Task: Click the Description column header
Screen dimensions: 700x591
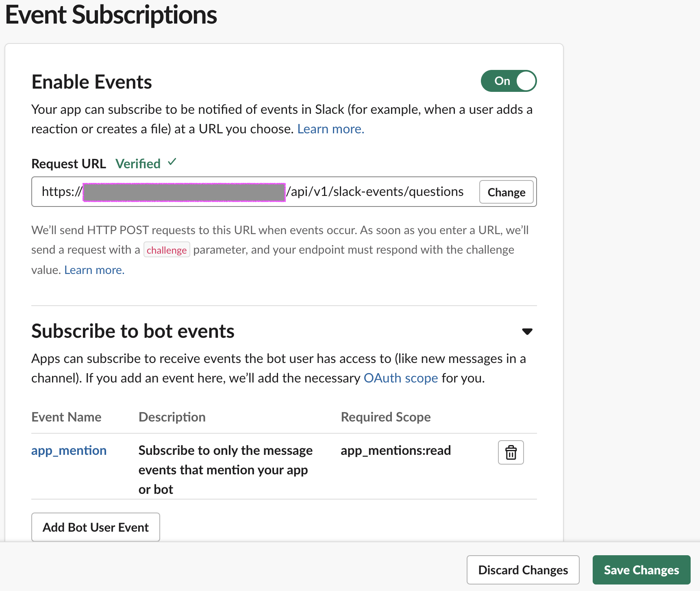Action: pyautogui.click(x=172, y=417)
